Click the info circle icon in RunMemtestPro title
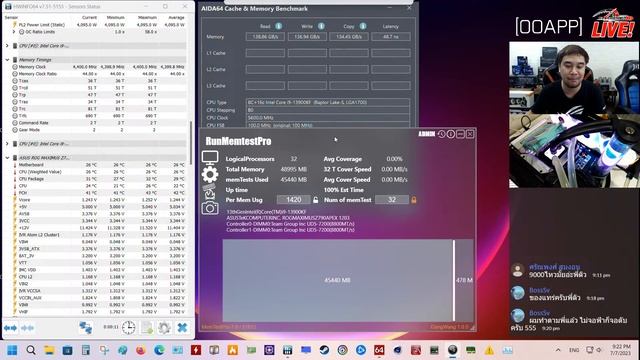Screen dimensions: 640x360 451,134
